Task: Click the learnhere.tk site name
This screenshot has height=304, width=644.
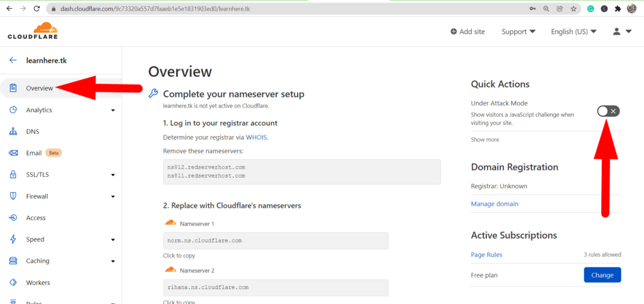Action: coord(47,60)
